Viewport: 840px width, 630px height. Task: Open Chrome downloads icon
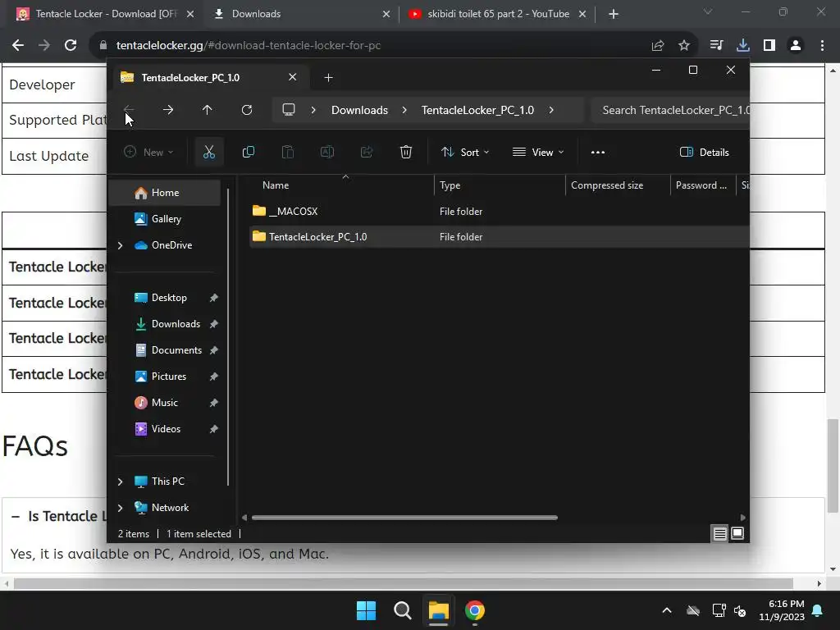tap(742, 46)
